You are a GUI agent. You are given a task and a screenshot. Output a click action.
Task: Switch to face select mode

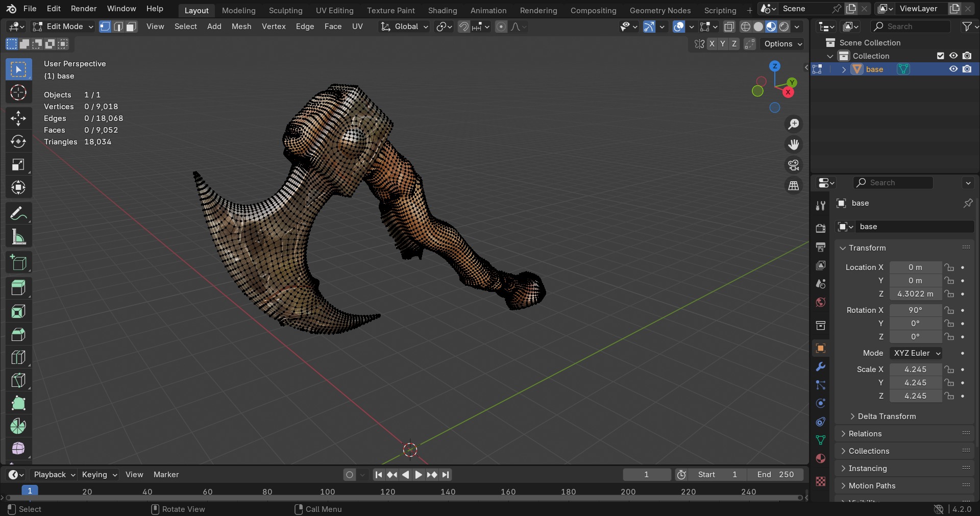(x=132, y=27)
